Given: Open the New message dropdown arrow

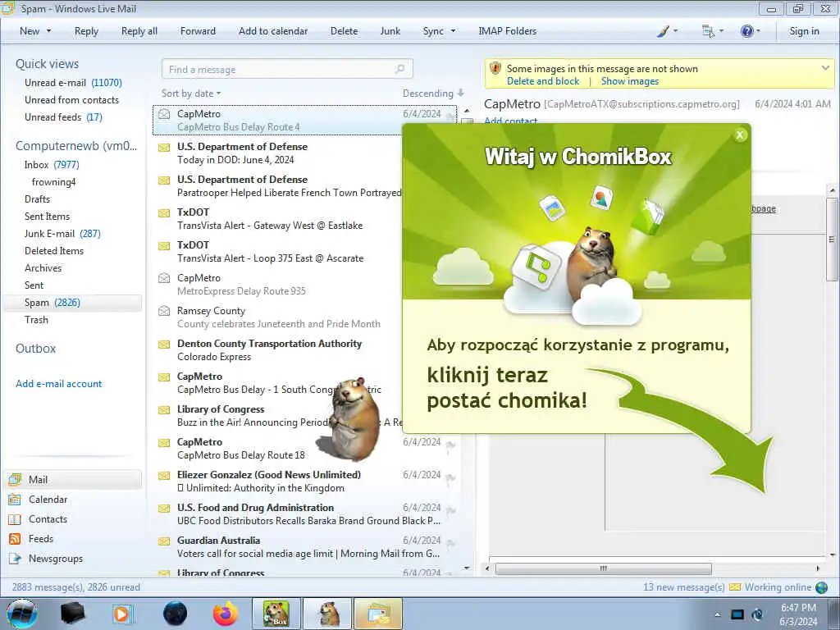Looking at the screenshot, I should pyautogui.click(x=48, y=31).
